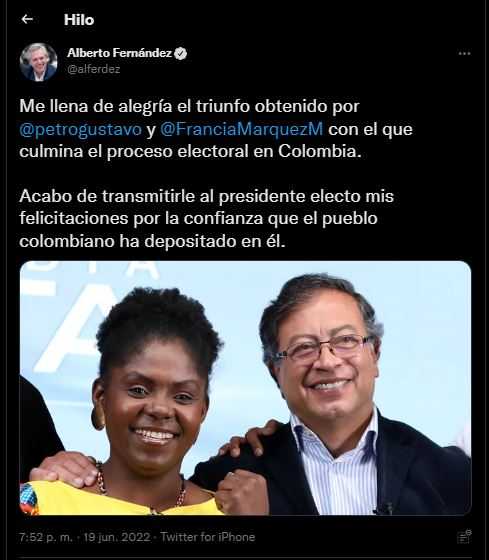This screenshot has height=560, width=489.
Task: Click the paragraph starting 'Acabo de transmitirle'
Action: tap(206, 219)
